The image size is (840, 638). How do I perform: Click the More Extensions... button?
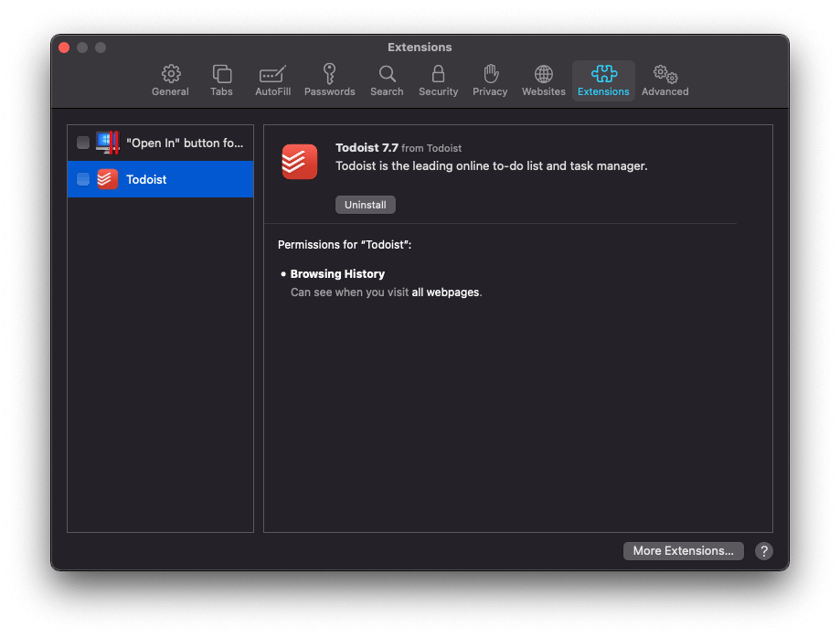click(683, 550)
